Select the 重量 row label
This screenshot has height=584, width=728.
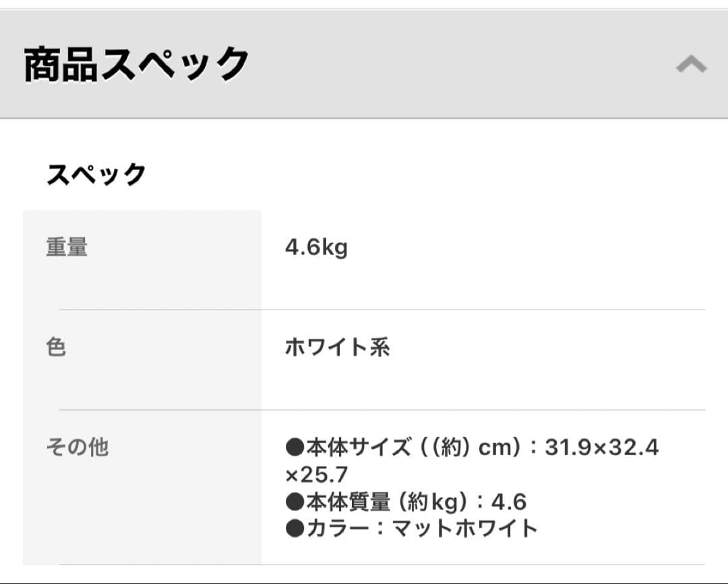pos(67,247)
